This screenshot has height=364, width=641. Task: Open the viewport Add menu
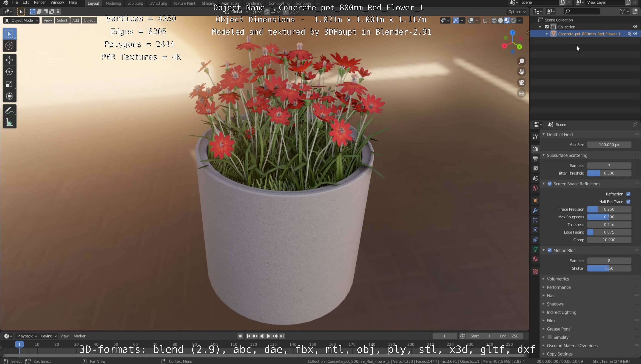pyautogui.click(x=76, y=21)
